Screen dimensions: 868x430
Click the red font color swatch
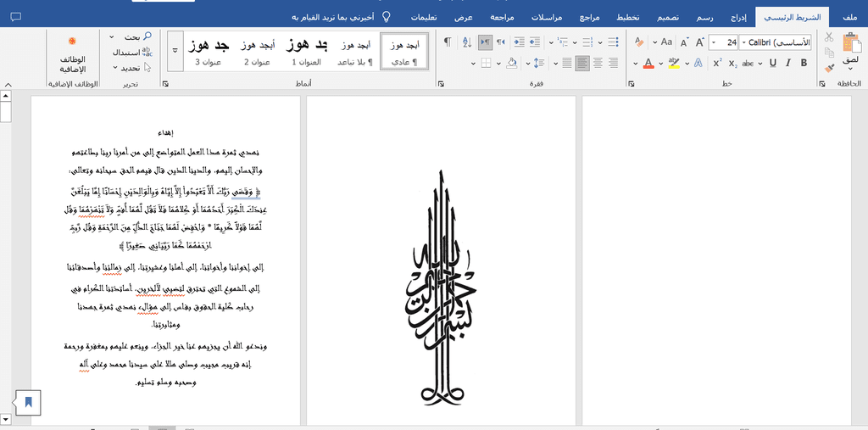648,63
